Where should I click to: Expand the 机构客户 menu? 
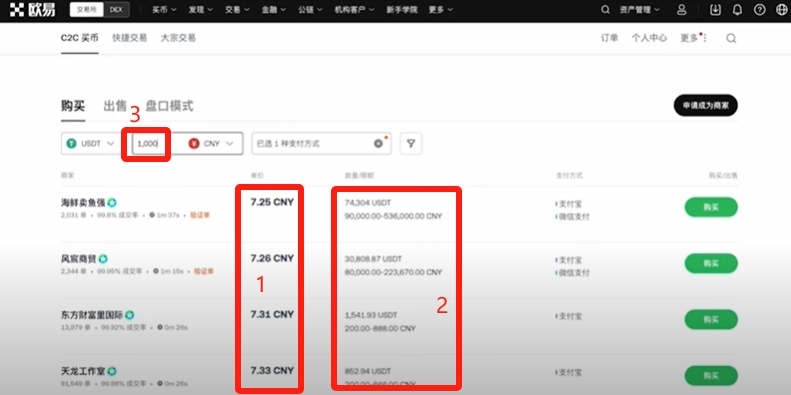point(354,10)
